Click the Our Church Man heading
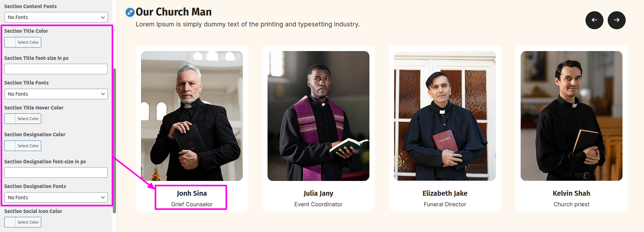 click(173, 12)
